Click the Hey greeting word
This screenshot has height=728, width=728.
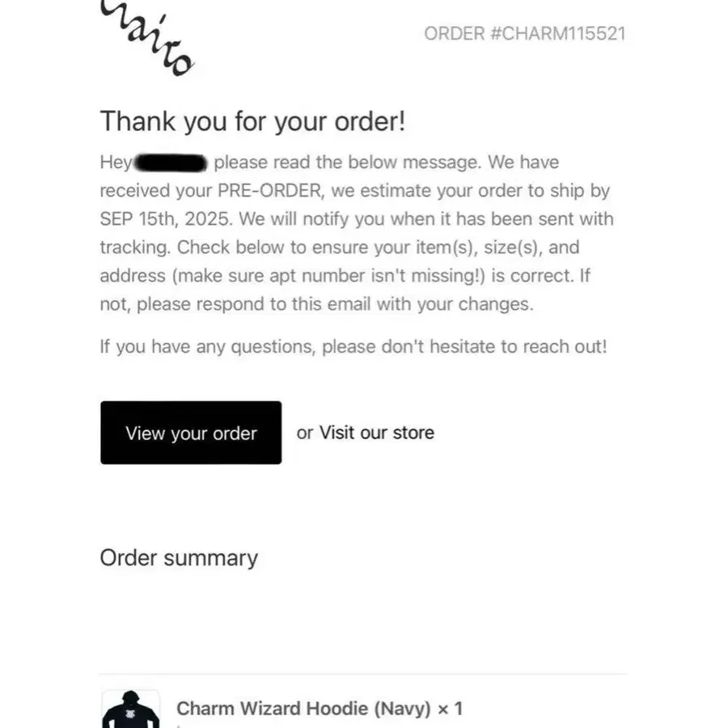[x=116, y=163]
